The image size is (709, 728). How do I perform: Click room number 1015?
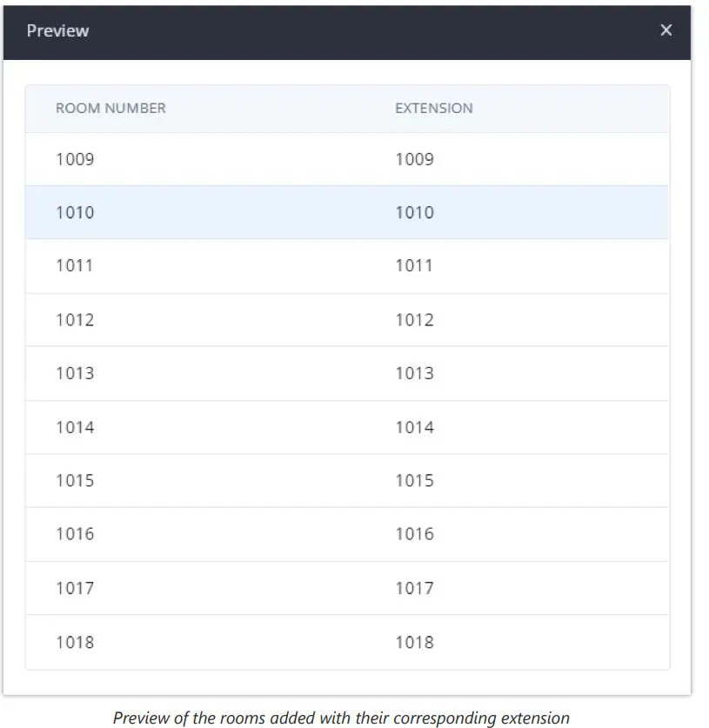(75, 481)
